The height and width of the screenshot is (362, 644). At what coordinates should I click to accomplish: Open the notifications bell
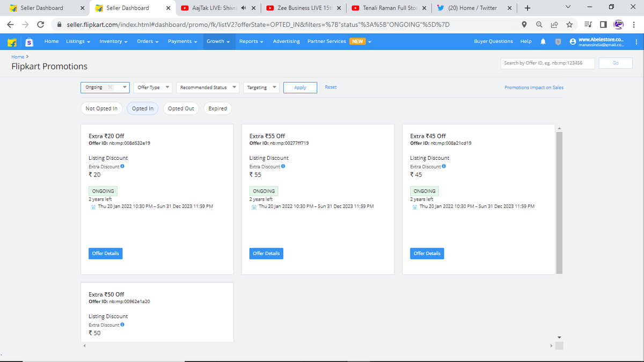(543, 41)
